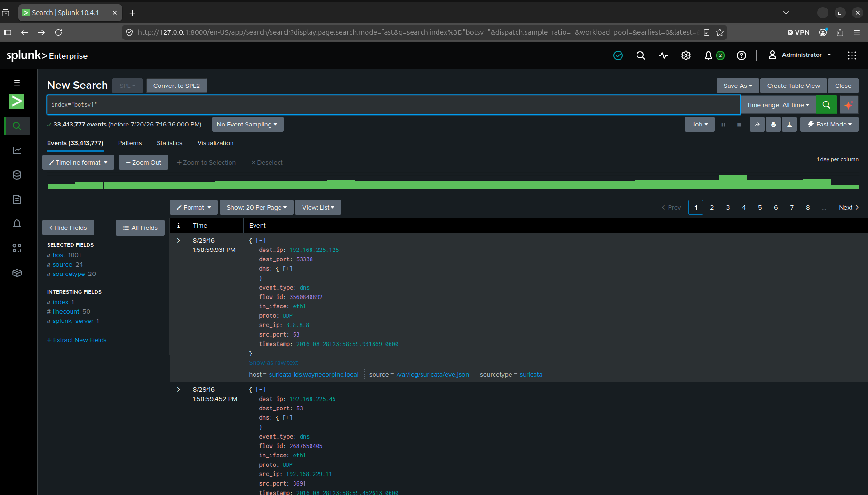The width and height of the screenshot is (868, 495).
Task: Expand the second event row at 1:58:59.452 PM
Action: (178, 389)
